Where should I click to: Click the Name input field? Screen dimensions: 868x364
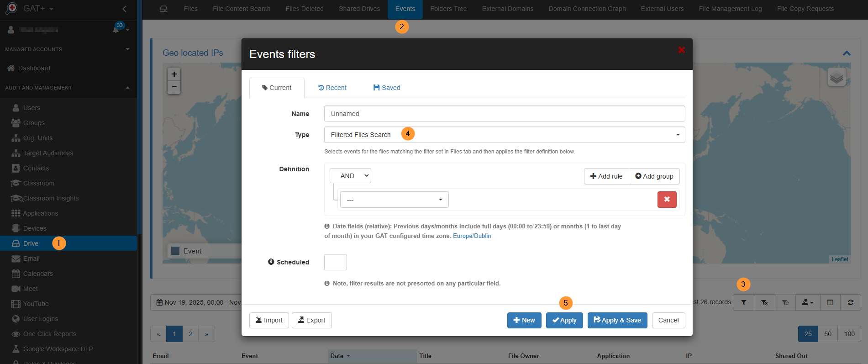tap(504, 114)
